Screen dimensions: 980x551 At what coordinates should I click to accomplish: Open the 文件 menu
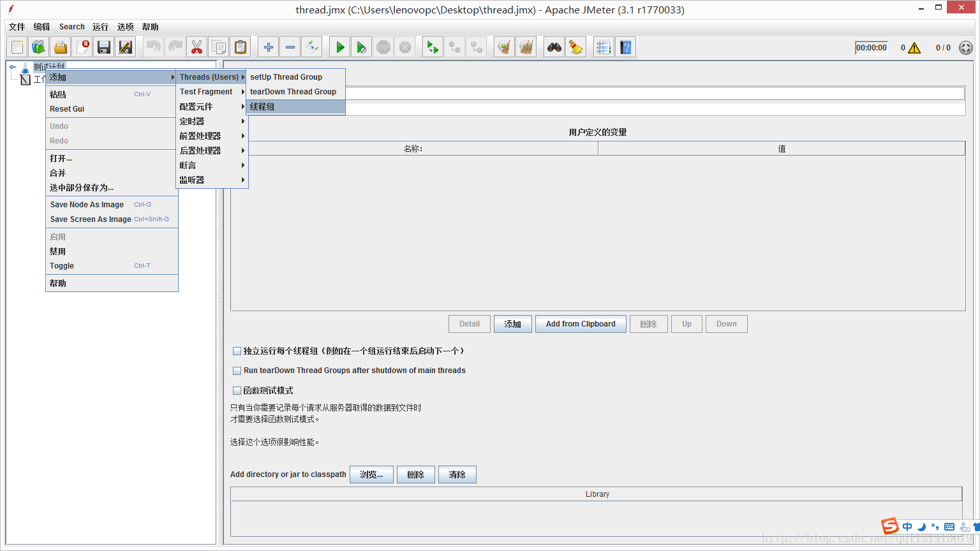17,27
